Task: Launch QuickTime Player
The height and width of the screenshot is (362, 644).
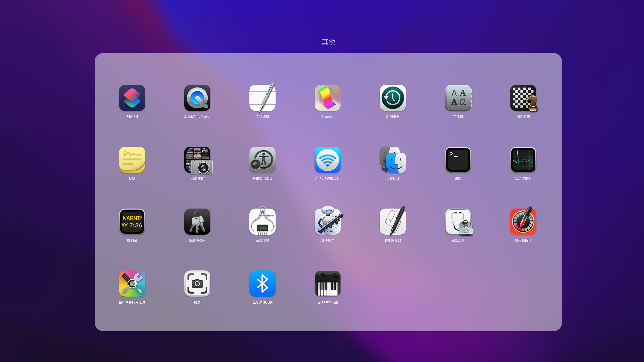Action: 197,98
